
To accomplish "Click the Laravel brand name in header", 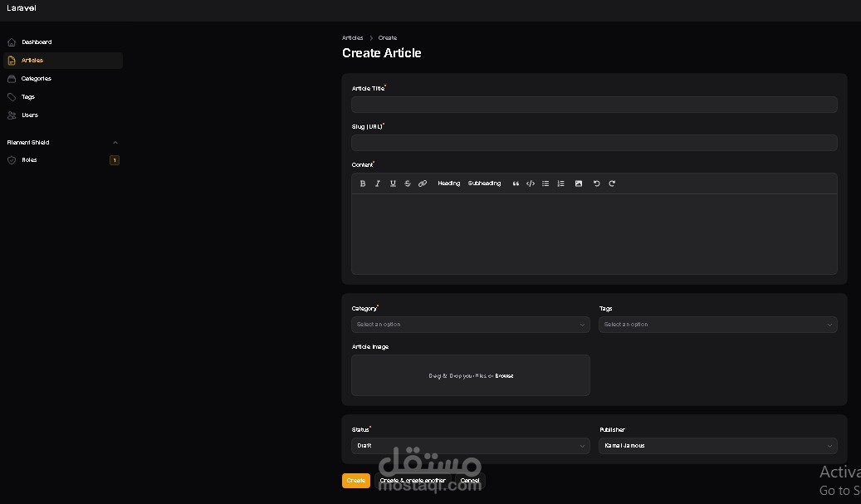I will (22, 8).
